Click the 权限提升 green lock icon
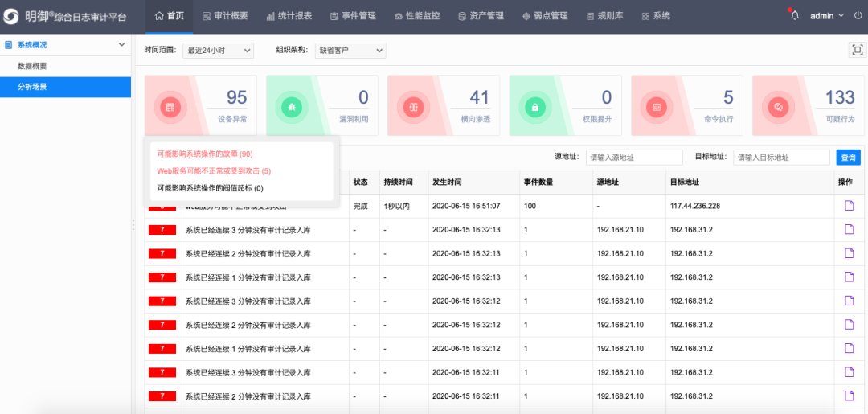 pos(534,107)
